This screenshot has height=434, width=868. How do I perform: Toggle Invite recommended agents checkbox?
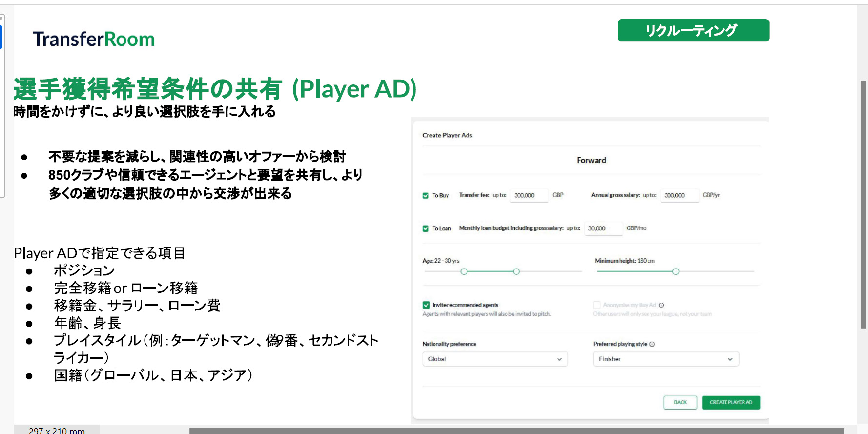click(426, 305)
